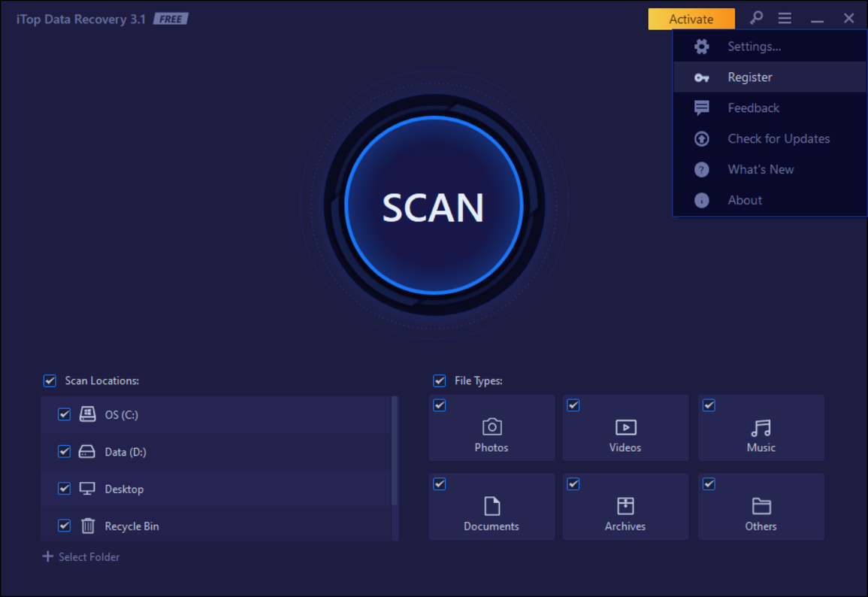The height and width of the screenshot is (597, 868).
Task: Click the Data (D:) drive icon
Action: [87, 451]
